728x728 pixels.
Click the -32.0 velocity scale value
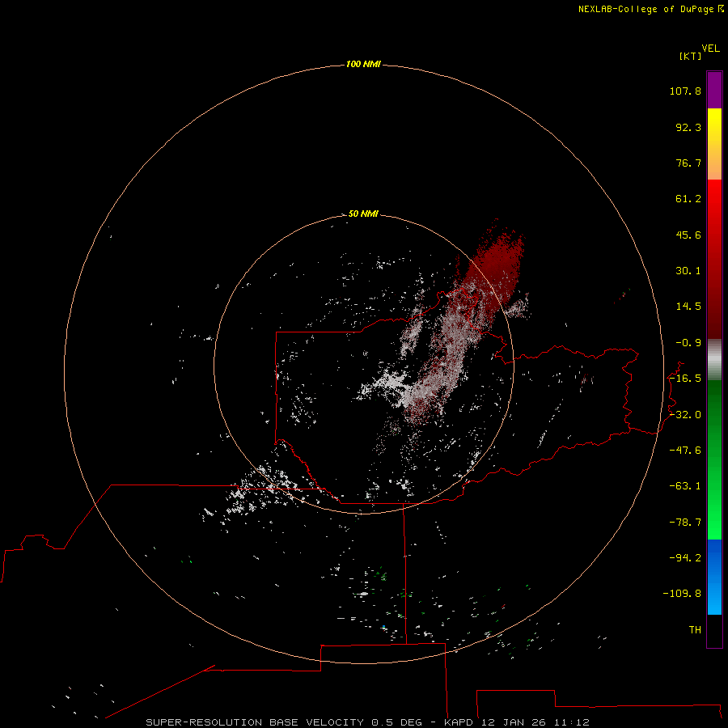685,415
